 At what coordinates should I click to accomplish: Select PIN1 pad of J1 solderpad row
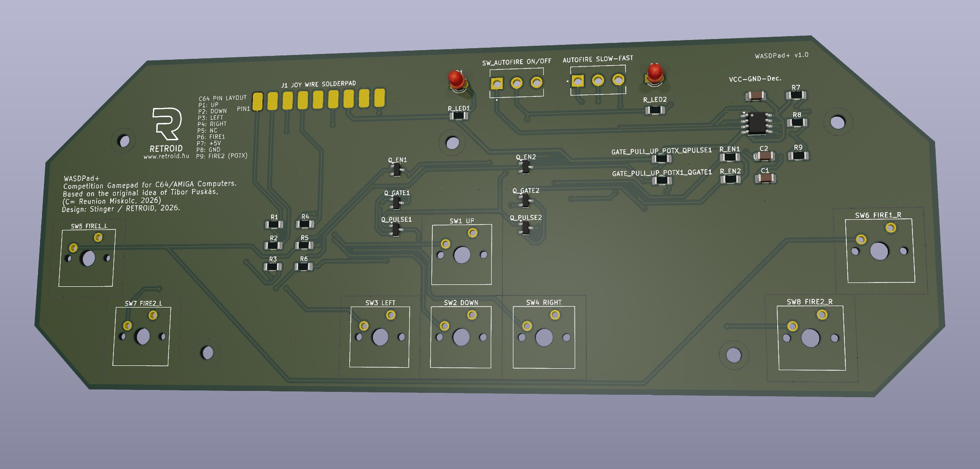pos(258,101)
